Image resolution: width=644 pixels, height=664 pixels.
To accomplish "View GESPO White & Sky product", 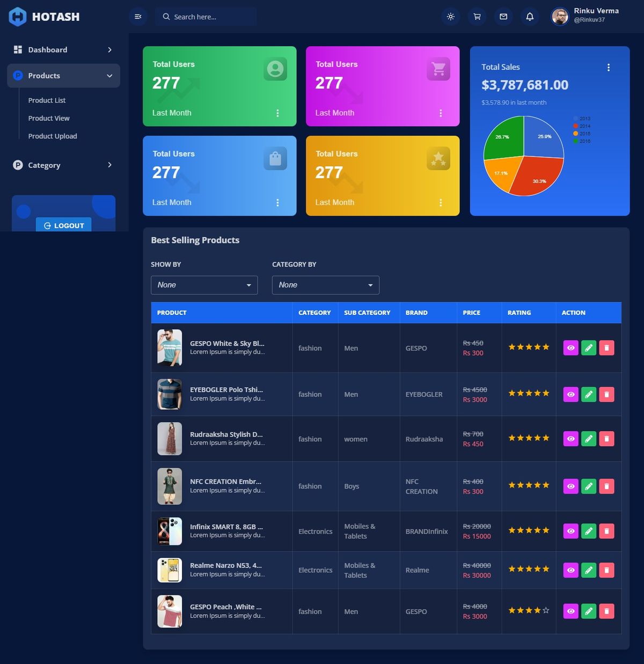I will [x=571, y=348].
